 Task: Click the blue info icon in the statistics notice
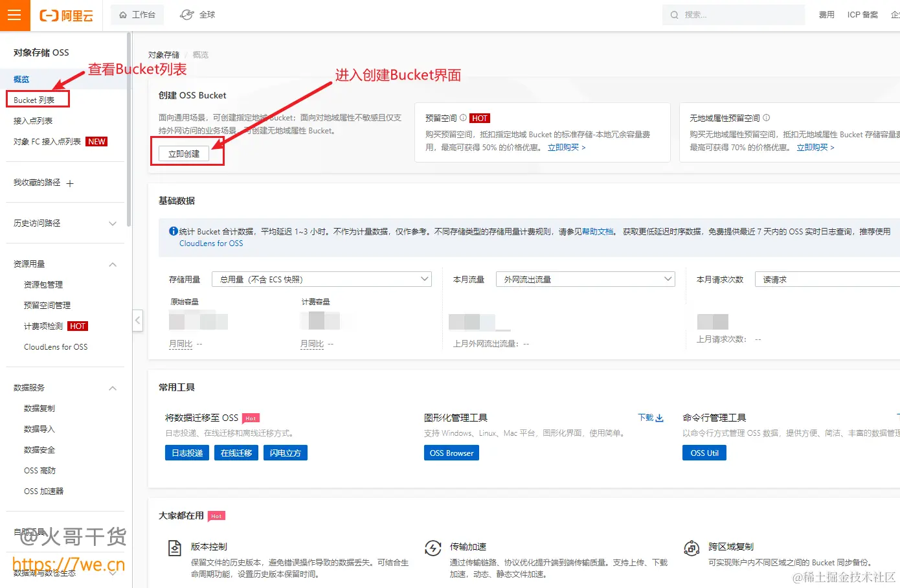[174, 231]
